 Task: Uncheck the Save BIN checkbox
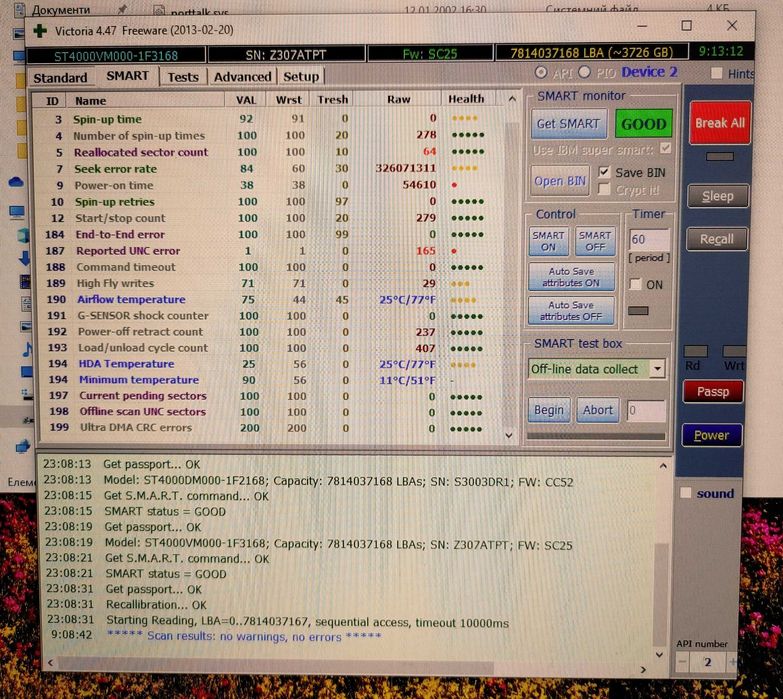click(x=604, y=172)
